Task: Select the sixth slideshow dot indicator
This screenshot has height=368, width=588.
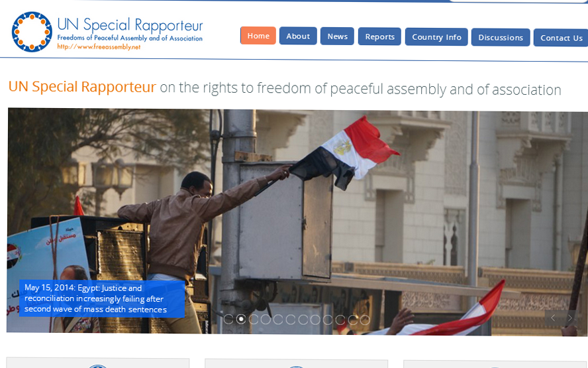Action: pyautogui.click(x=291, y=319)
